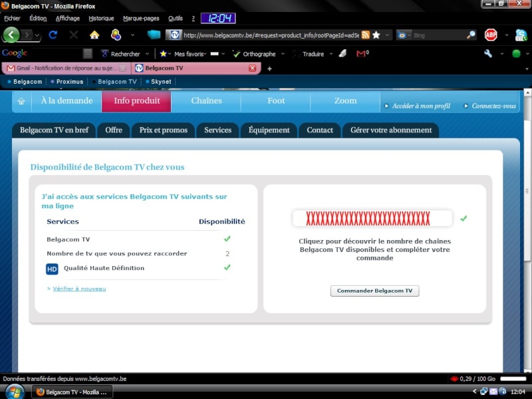
Task: Click the mail envelope icon in system tray
Action: [493, 392]
